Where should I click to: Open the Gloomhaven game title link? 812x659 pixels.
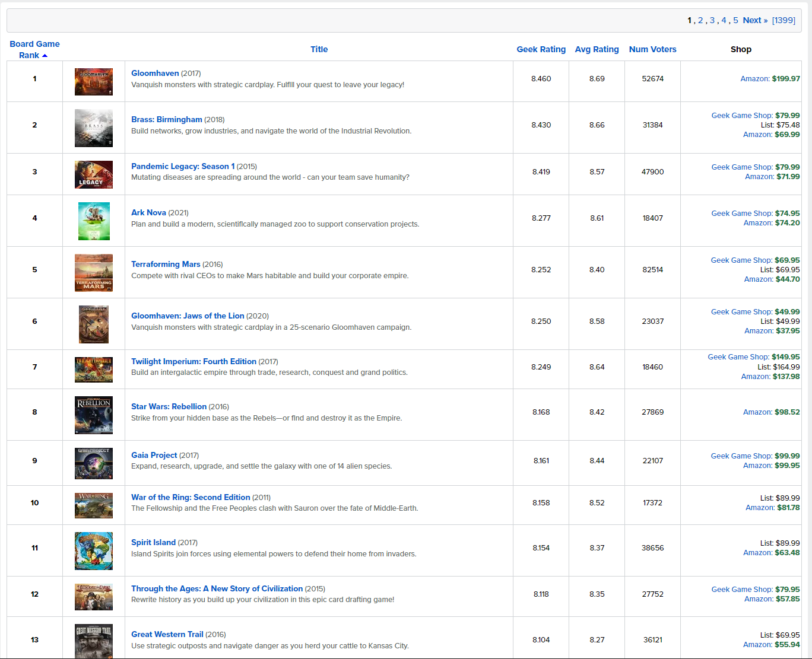coord(155,73)
